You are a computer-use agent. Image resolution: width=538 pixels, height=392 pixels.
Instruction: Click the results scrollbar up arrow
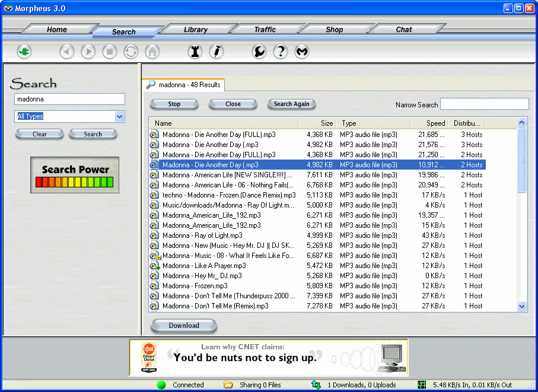[x=521, y=122]
